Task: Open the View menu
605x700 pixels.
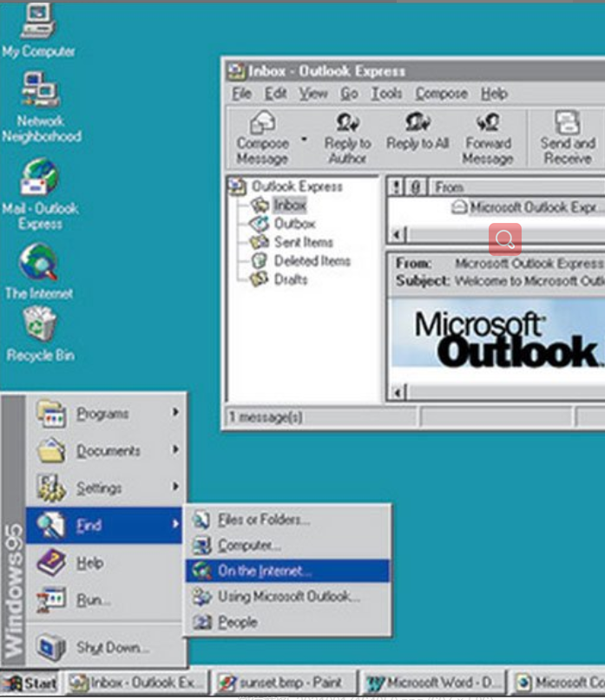Action: (x=313, y=94)
